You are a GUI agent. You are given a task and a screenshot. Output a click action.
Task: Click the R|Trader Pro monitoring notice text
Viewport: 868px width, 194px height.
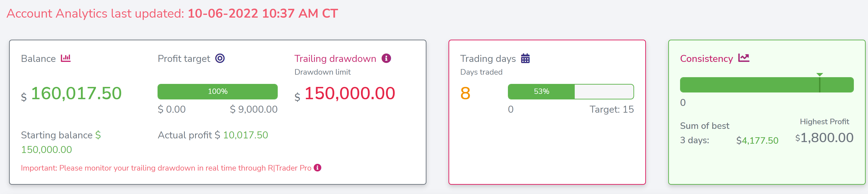[x=166, y=168]
